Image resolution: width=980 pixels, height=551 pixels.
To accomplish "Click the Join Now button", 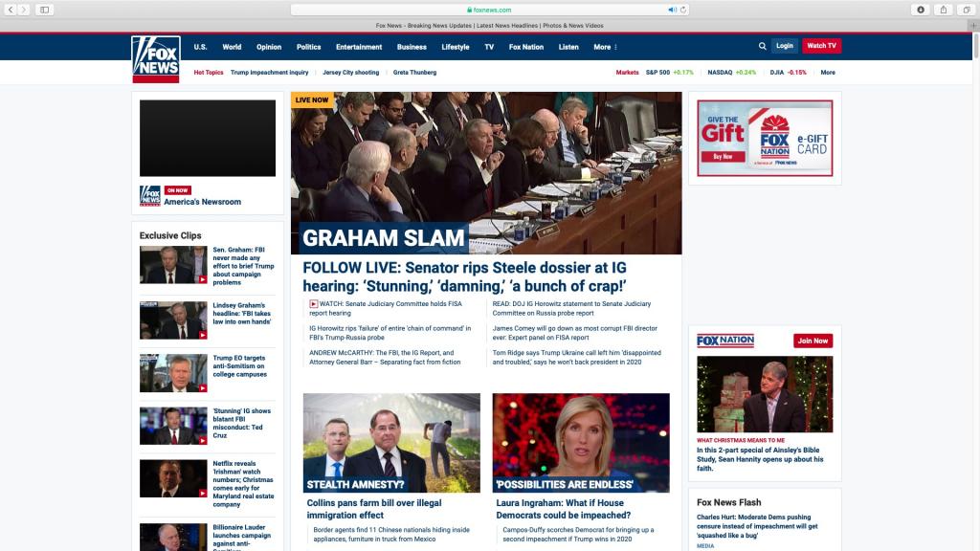I will point(813,341).
